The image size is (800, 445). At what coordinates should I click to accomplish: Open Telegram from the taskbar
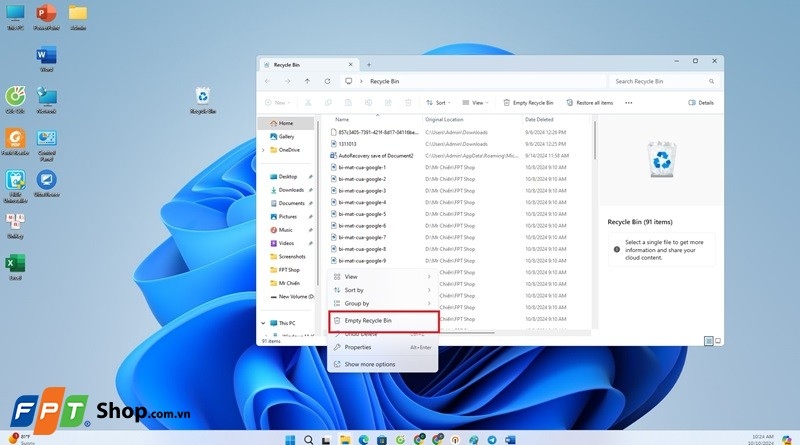coord(492,439)
